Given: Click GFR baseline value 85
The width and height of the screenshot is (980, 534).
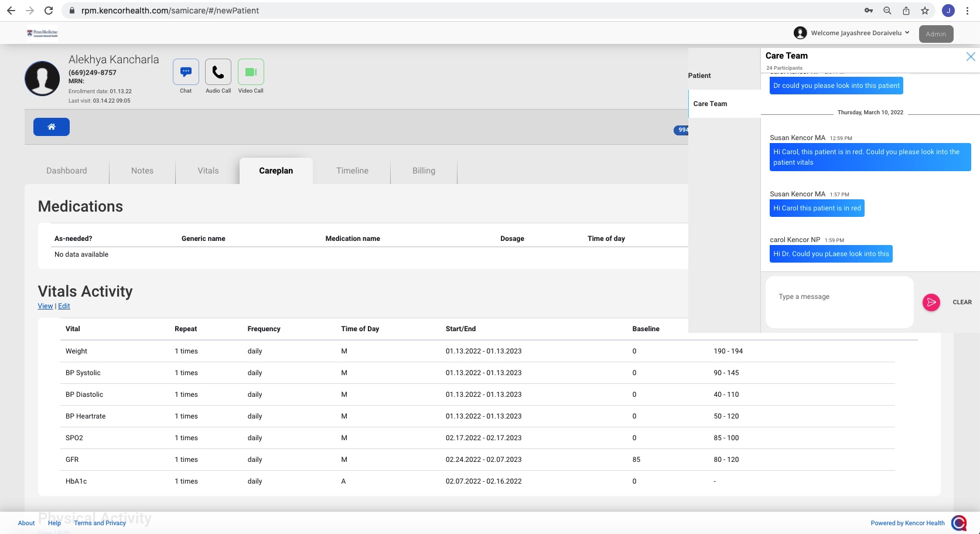Looking at the screenshot, I should click(x=636, y=460).
